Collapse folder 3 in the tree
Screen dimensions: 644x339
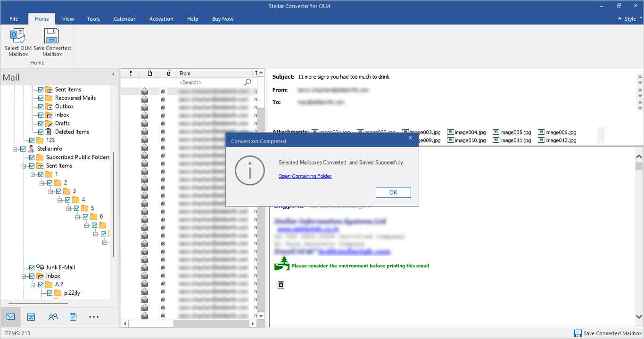pyautogui.click(x=51, y=191)
